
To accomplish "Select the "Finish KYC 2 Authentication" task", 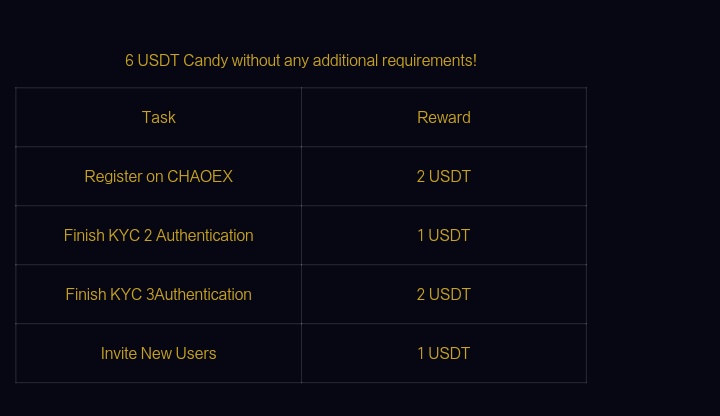I will click(x=158, y=235).
